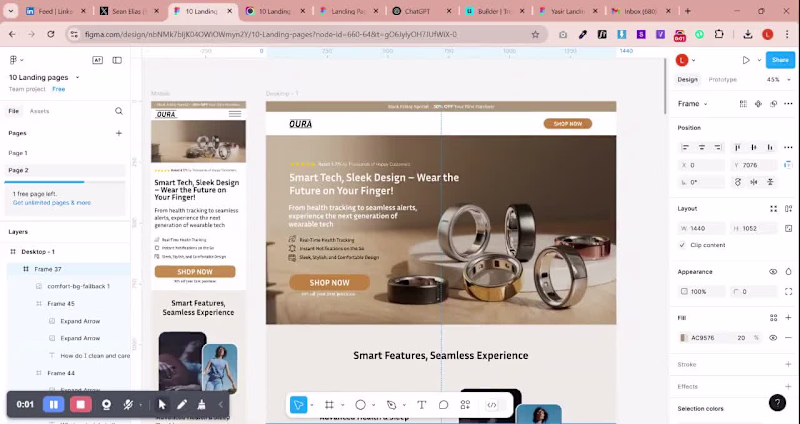Screen dimensions: 800x424
Task: Search layers with magnifier icon
Action: coord(119,111)
